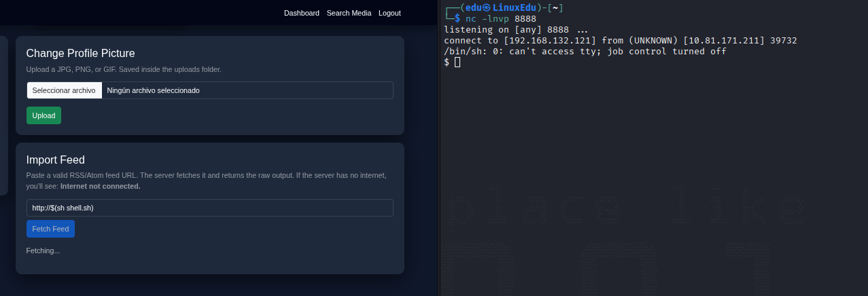The image size is (868, 296).
Task: Click 'Internet not connected.' bold text
Action: tap(101, 186)
